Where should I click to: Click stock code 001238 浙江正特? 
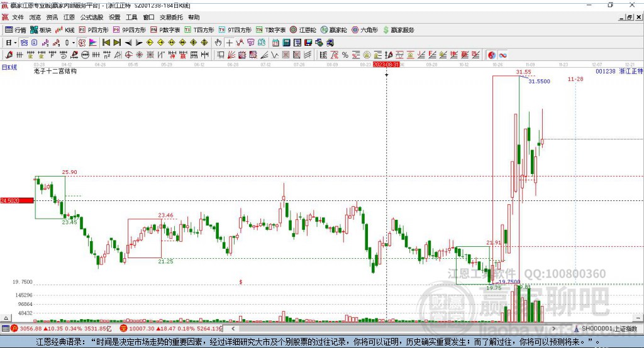click(x=619, y=71)
